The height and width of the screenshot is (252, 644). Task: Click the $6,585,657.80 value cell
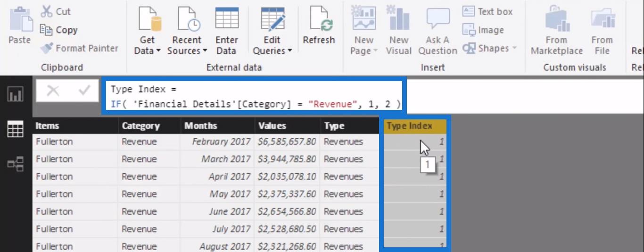[287, 142]
